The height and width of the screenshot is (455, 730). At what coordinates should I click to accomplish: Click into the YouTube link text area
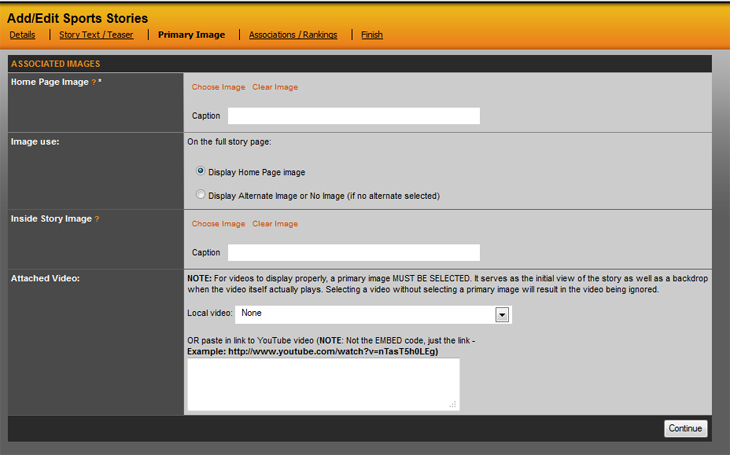click(x=324, y=384)
